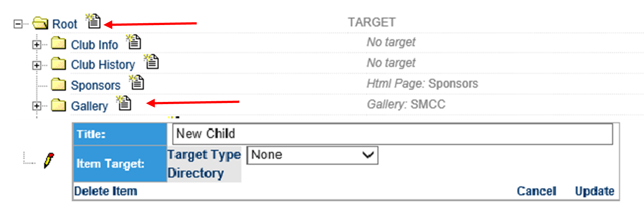The image size is (644, 220).
Task: Click the Update link
Action: coord(595,191)
